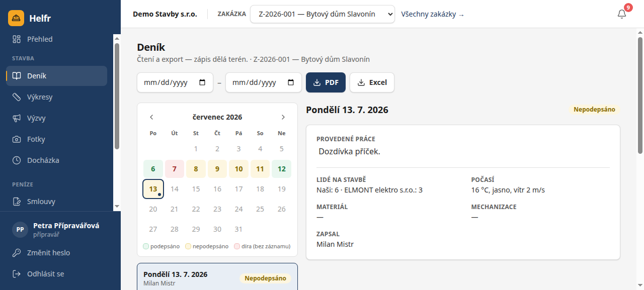Click the main page vertical scrollbar
The image size is (644, 290).
640,95
